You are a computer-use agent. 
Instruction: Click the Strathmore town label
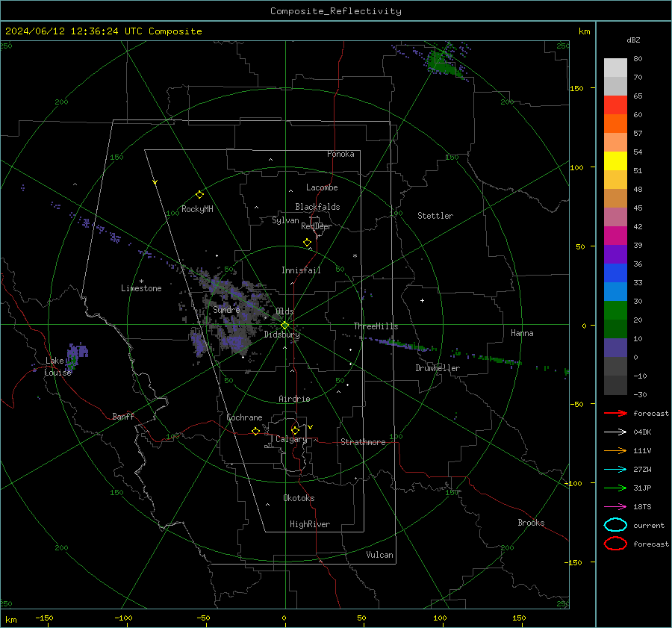(x=363, y=442)
